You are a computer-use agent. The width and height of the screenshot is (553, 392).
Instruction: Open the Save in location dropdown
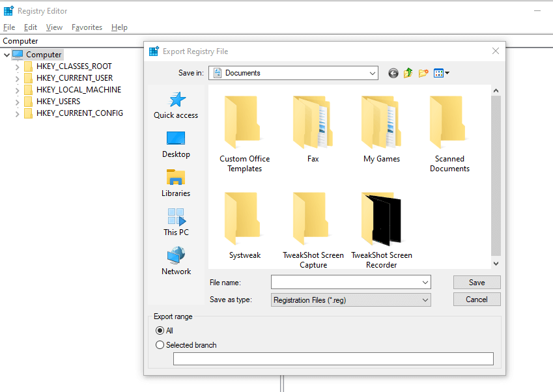coord(372,73)
